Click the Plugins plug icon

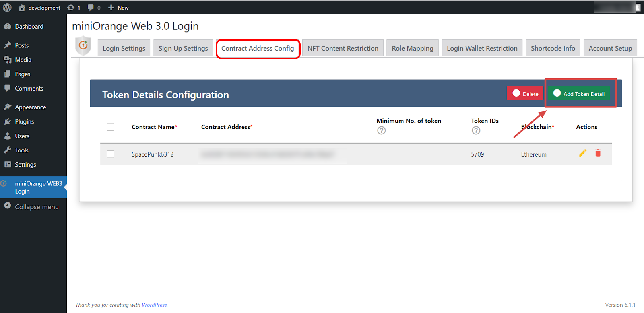click(7, 121)
